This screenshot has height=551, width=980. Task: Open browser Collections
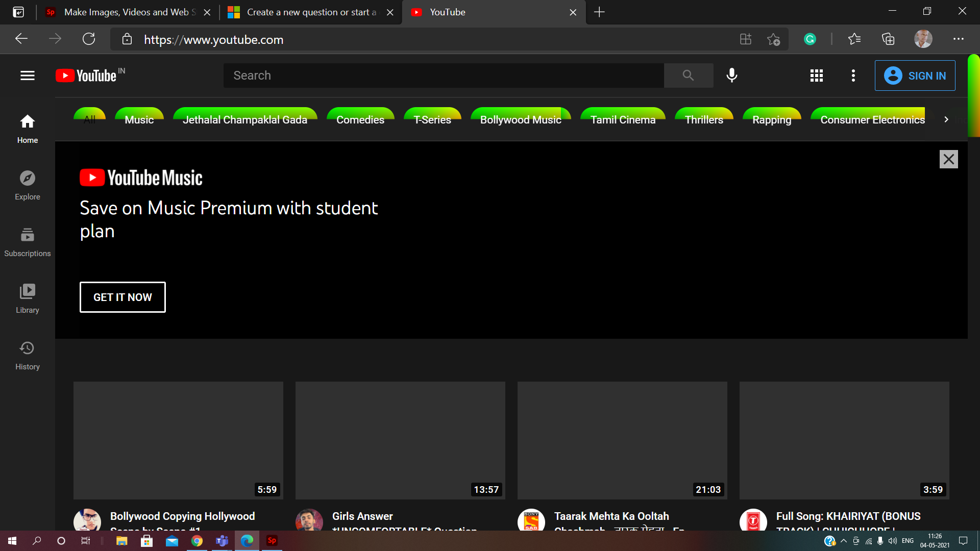click(888, 39)
